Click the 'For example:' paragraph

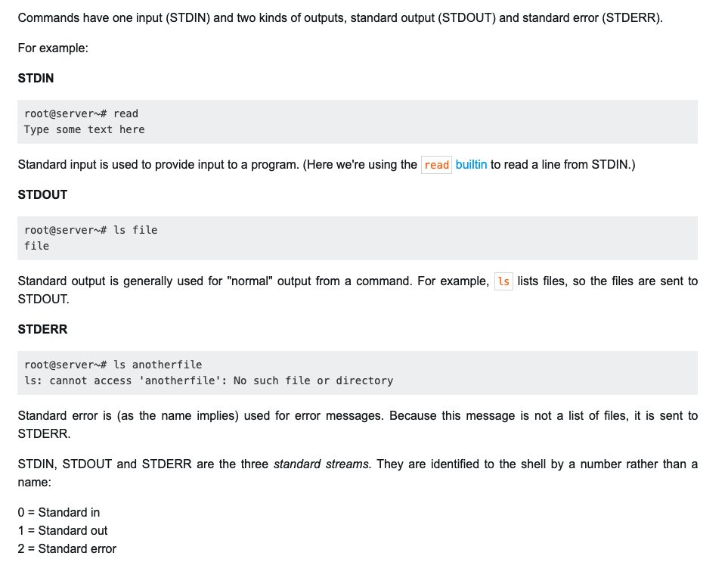[x=53, y=48]
